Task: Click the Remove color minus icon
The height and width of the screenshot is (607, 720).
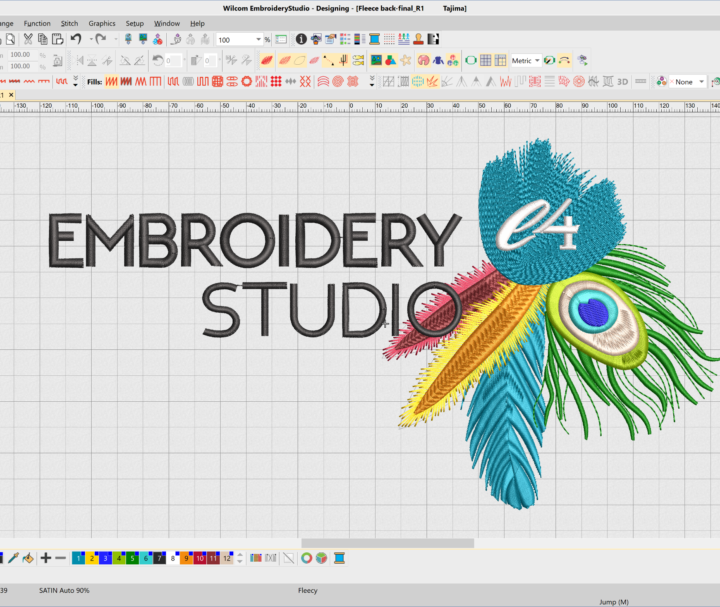Action: tap(60, 557)
